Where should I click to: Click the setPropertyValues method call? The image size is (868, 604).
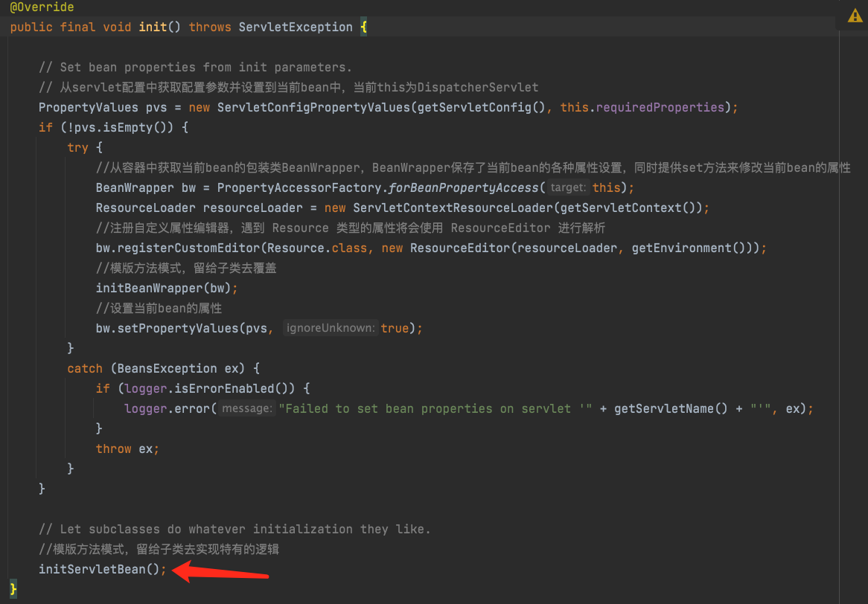click(178, 329)
